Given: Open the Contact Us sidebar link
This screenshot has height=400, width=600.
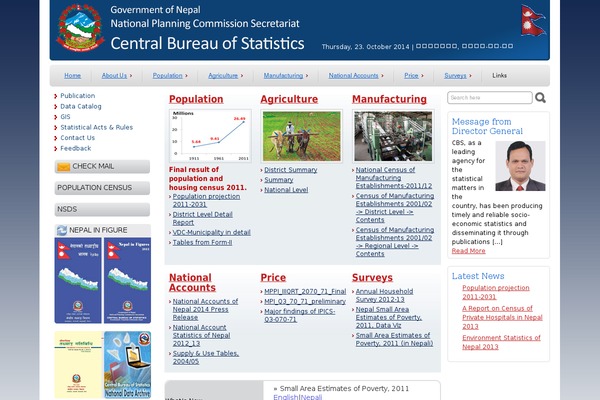Looking at the screenshot, I should (x=77, y=138).
